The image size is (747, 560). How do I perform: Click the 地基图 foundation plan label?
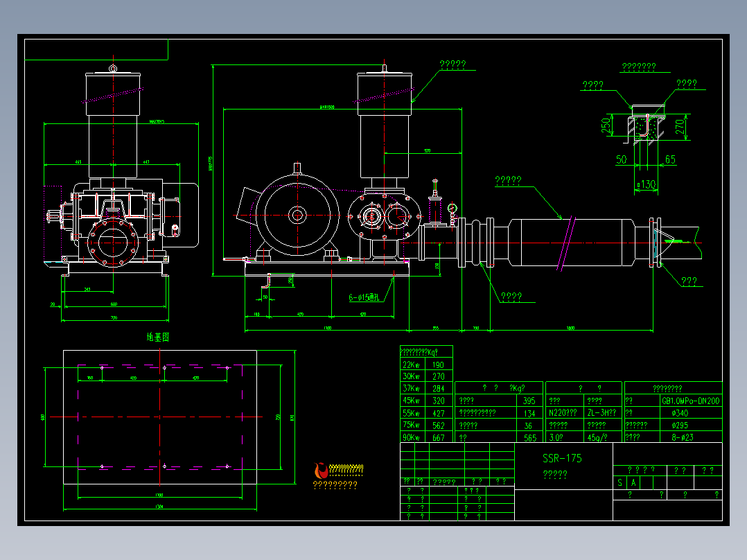pyautogui.click(x=158, y=337)
